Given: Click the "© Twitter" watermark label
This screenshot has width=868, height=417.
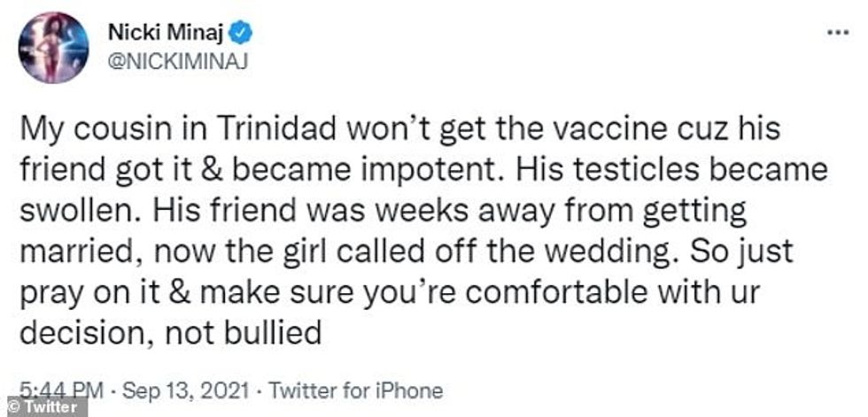Looking at the screenshot, I should 44,406.
